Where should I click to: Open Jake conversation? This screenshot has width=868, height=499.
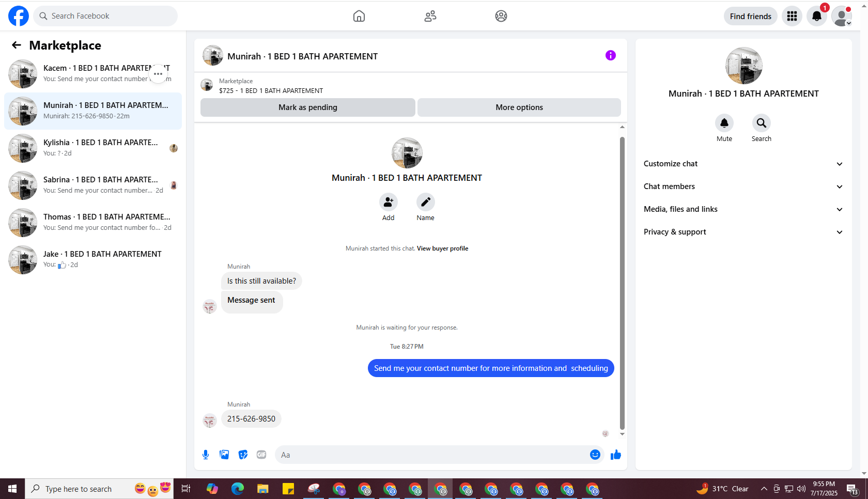coord(93,260)
